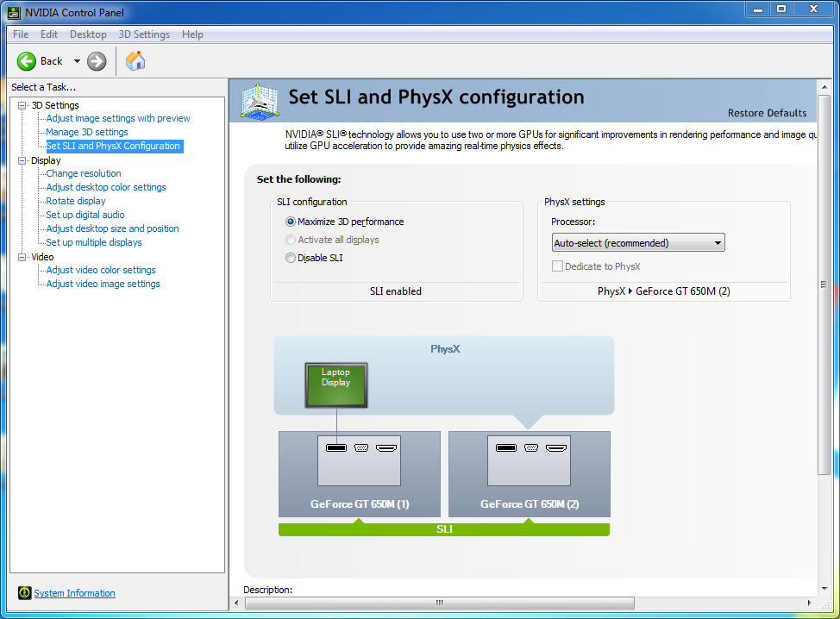This screenshot has width=840, height=619.
Task: Click the System Information icon
Action: pos(25,593)
